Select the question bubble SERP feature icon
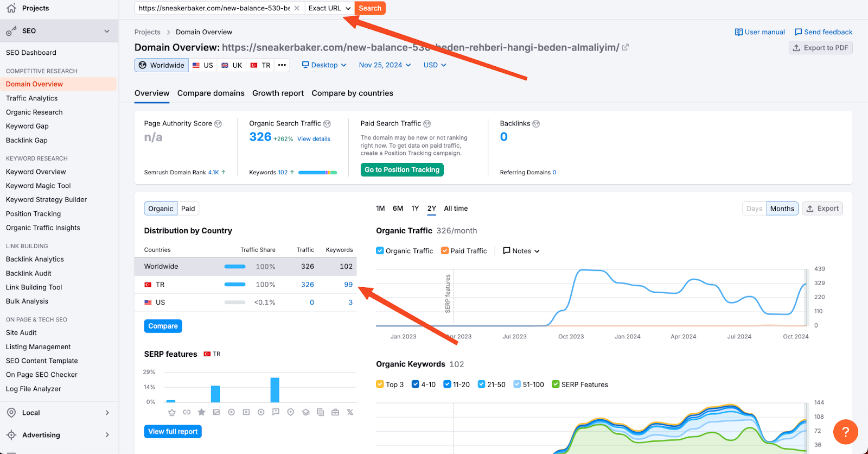Screen dimensions: 868x454 point(276,412)
